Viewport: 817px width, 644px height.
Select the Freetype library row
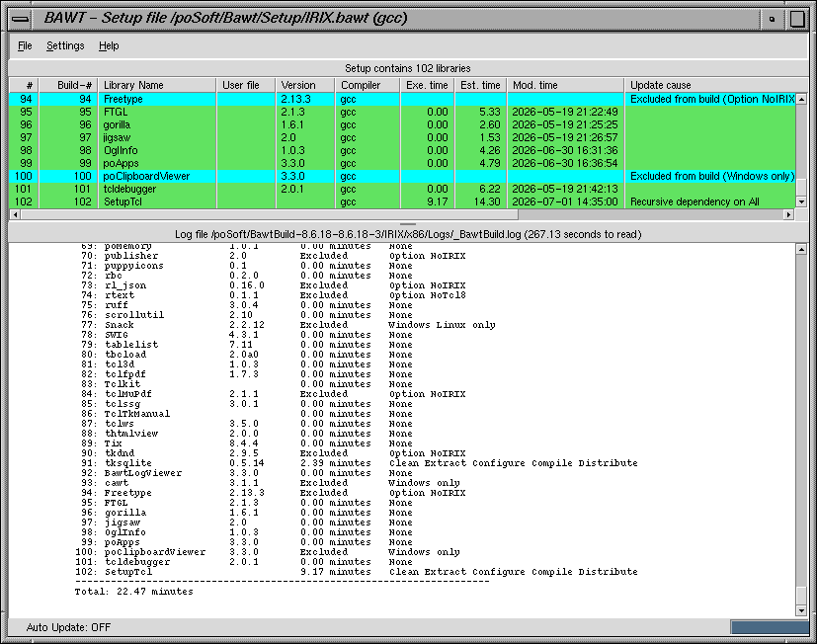point(402,99)
